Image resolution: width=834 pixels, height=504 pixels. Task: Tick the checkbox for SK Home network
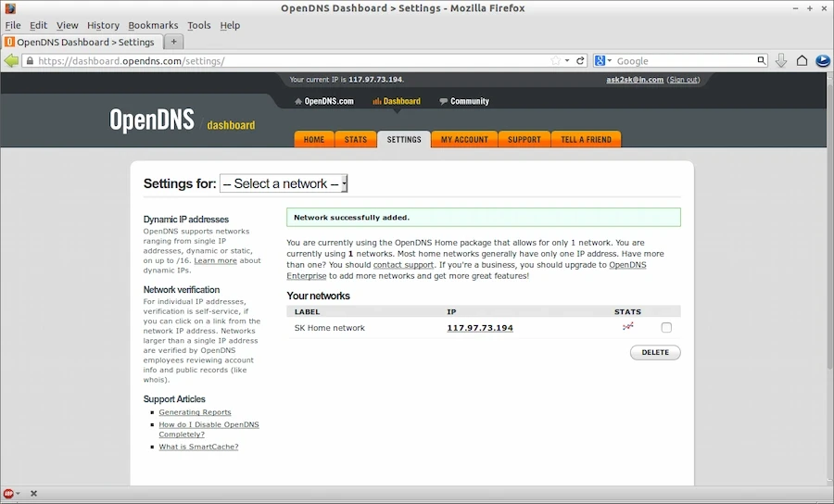[x=666, y=327]
